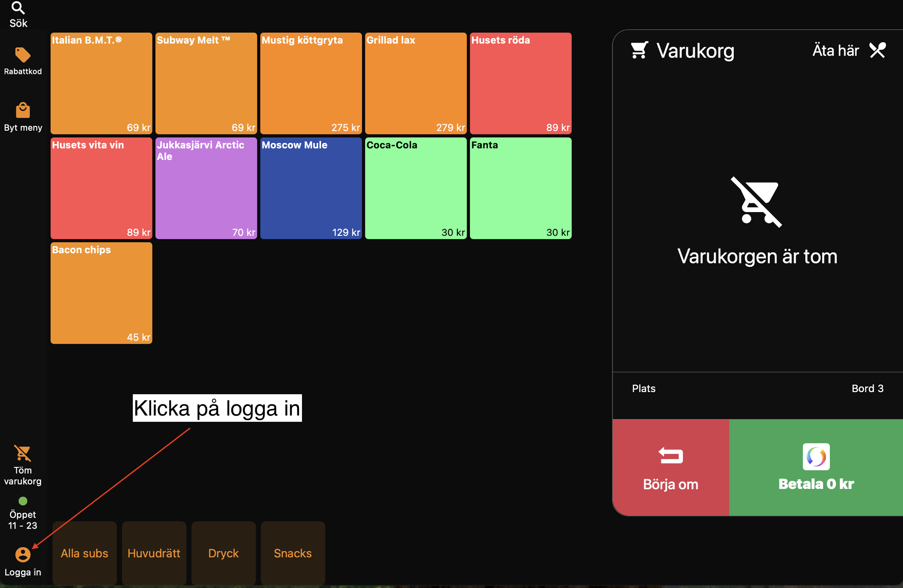
Task: Add Bacon chips to the cart
Action: [x=101, y=293]
